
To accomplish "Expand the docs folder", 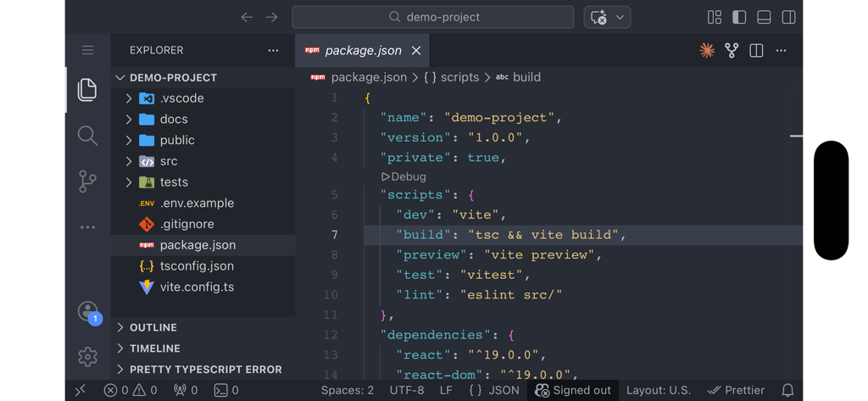I will [x=203, y=119].
